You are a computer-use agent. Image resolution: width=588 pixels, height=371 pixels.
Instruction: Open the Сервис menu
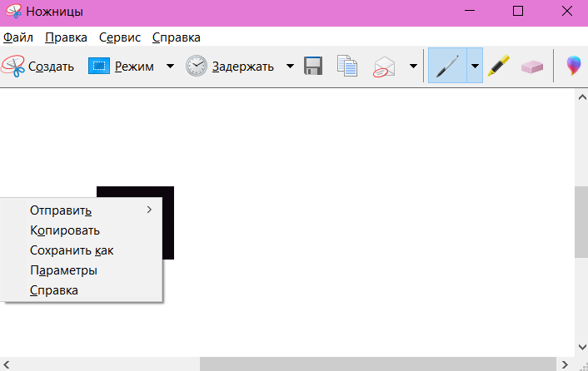click(x=120, y=37)
